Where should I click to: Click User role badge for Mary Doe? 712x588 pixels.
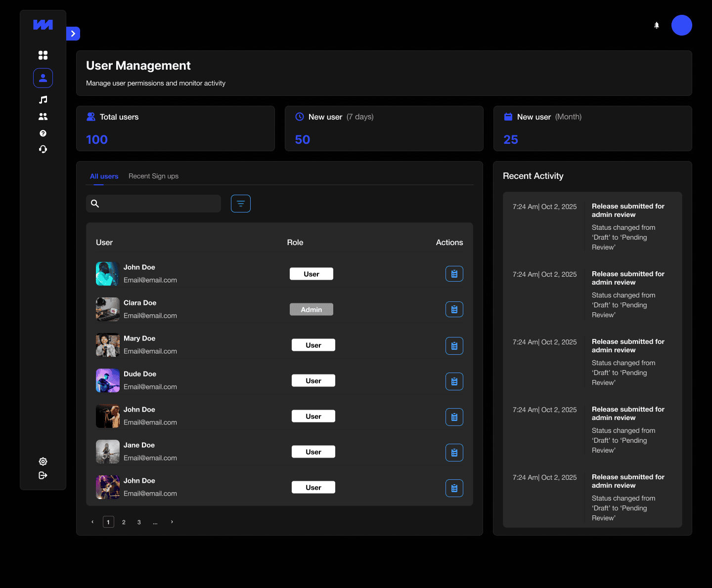coord(313,345)
